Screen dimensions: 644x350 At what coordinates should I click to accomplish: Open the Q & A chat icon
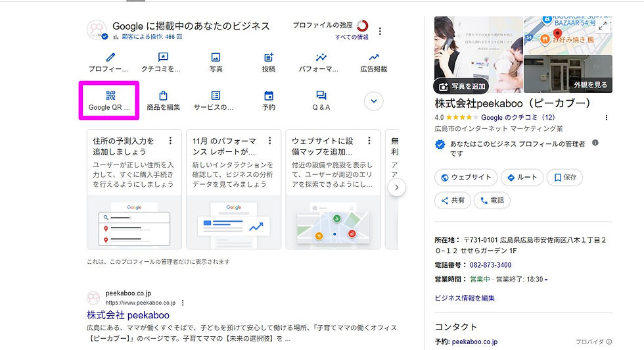click(x=321, y=95)
